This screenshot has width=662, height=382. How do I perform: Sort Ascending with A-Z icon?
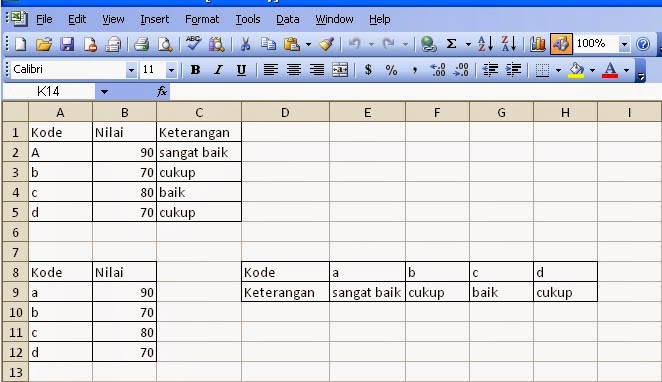(x=486, y=44)
